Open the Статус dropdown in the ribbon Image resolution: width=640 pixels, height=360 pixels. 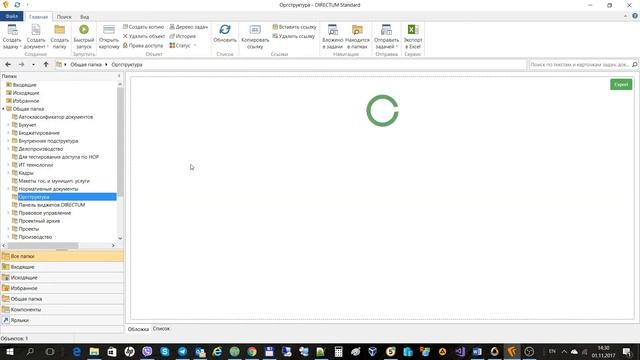182,46
